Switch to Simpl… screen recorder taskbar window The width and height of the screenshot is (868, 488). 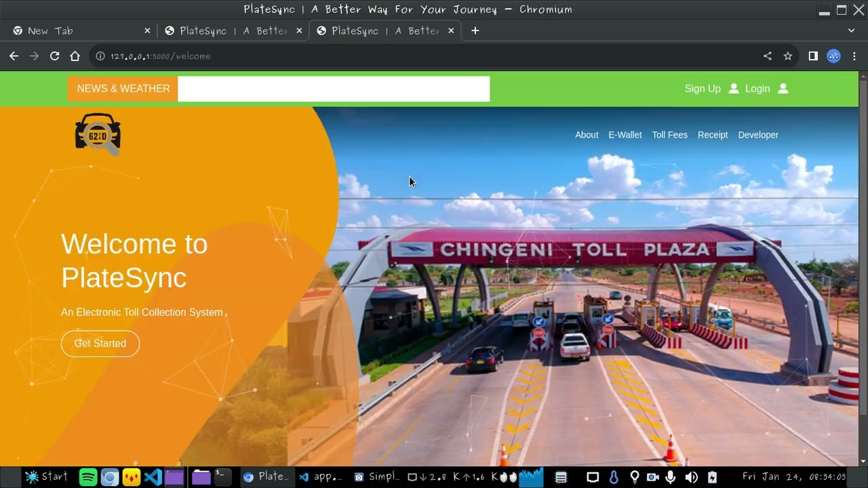click(378, 477)
